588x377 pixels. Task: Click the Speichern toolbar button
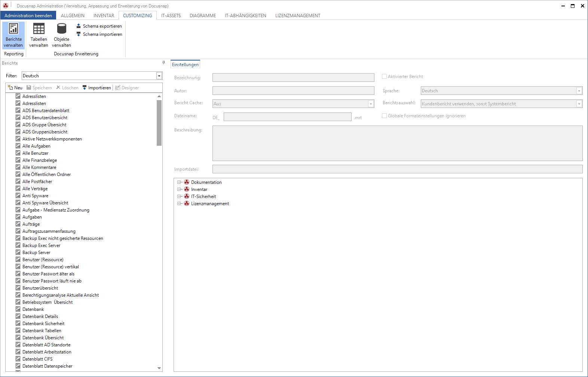tap(39, 88)
